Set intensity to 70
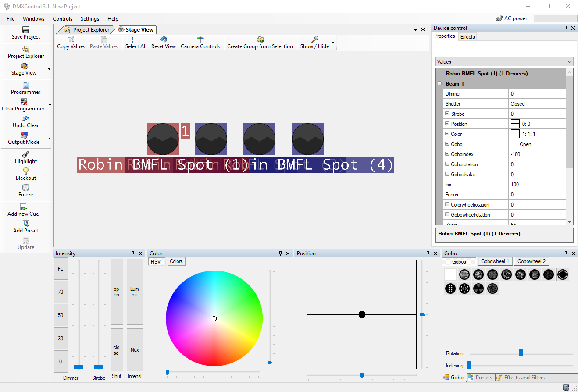Screen dimensions: 578x392 point(61,292)
